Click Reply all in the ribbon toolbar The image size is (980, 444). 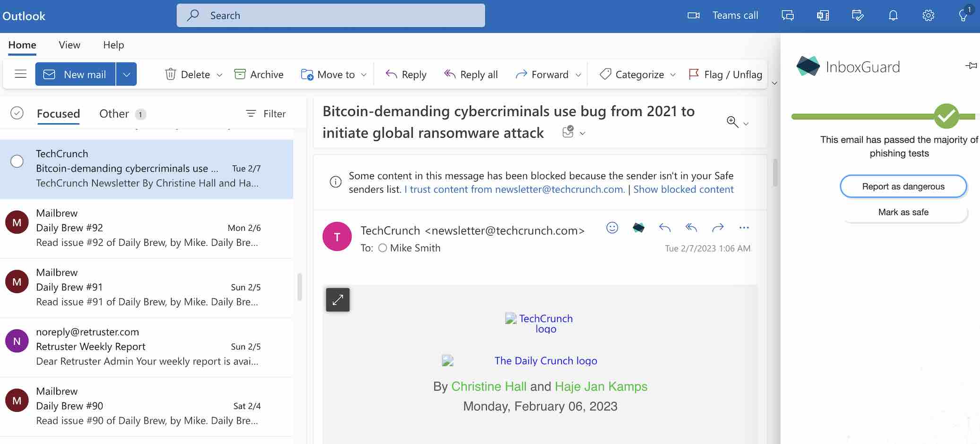pos(471,74)
